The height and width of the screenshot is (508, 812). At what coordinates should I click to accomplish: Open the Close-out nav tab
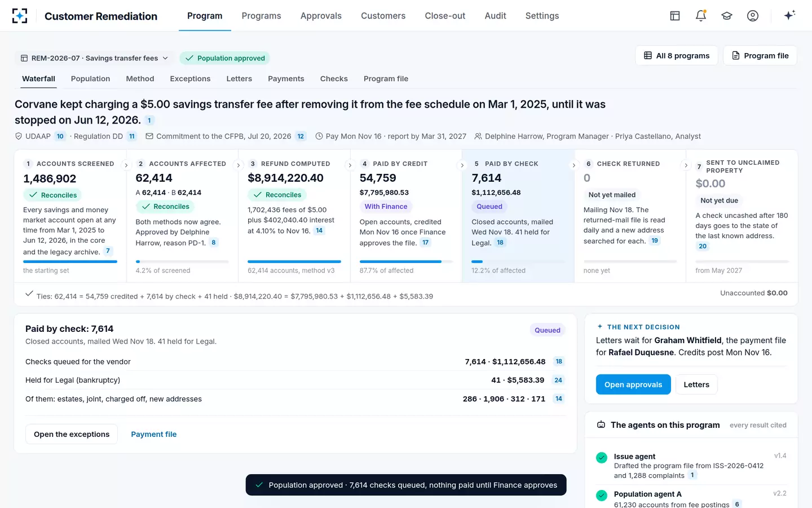tap(445, 16)
